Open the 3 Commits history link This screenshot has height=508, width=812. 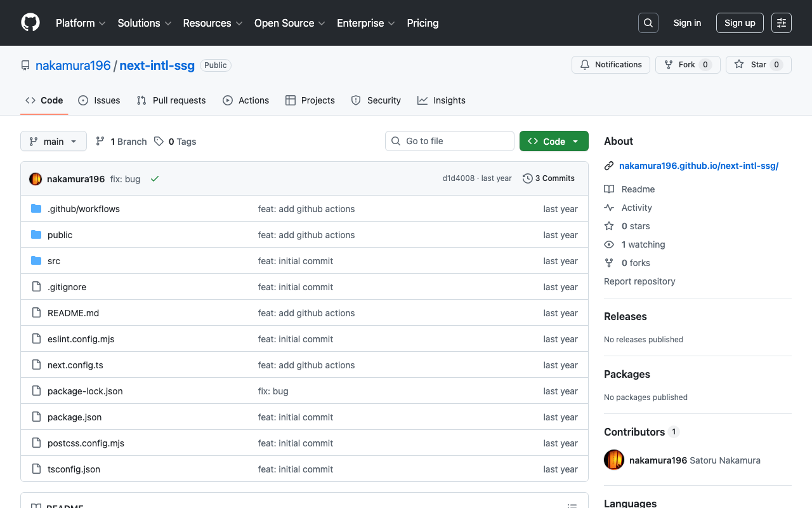pyautogui.click(x=548, y=178)
